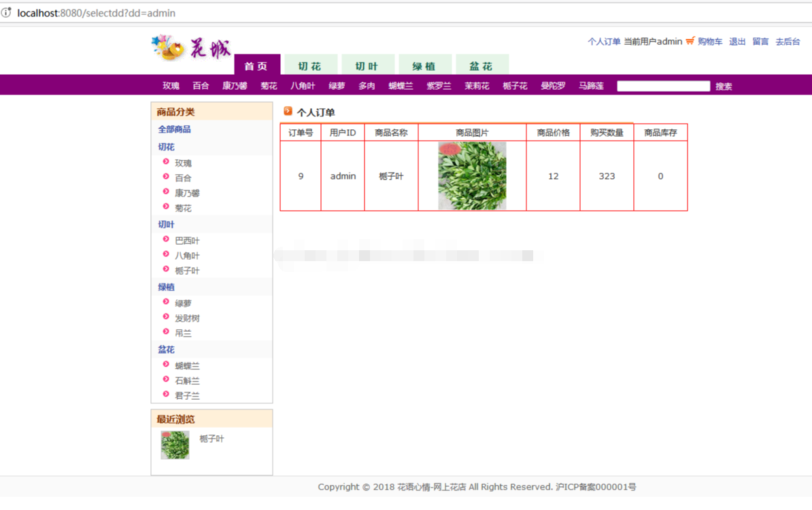Click the admin user ID cell
812x510 pixels.
click(343, 177)
